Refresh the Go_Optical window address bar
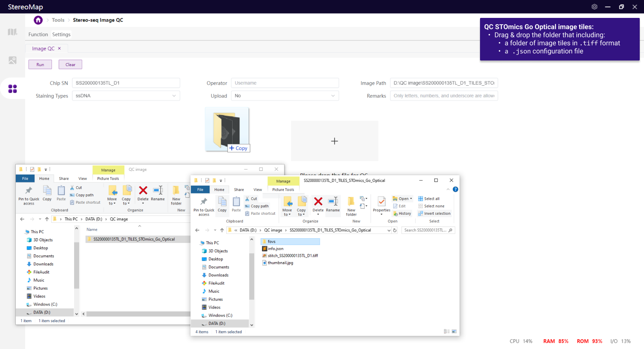The width and height of the screenshot is (644, 349). coord(395,230)
